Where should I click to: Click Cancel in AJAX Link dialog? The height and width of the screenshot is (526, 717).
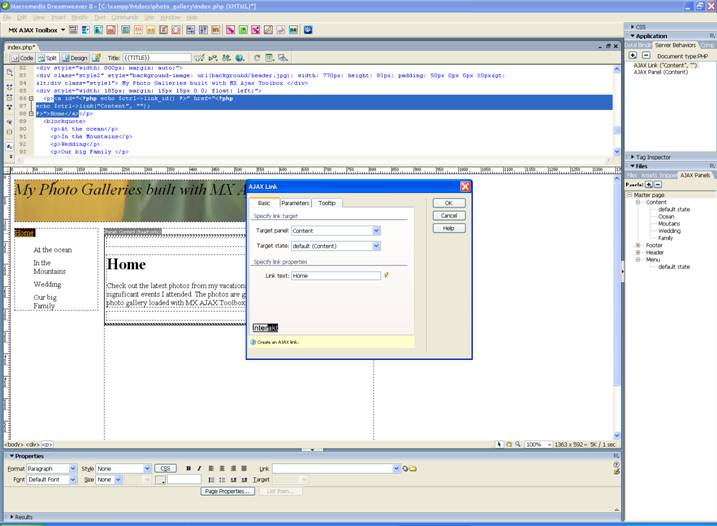[449, 215]
